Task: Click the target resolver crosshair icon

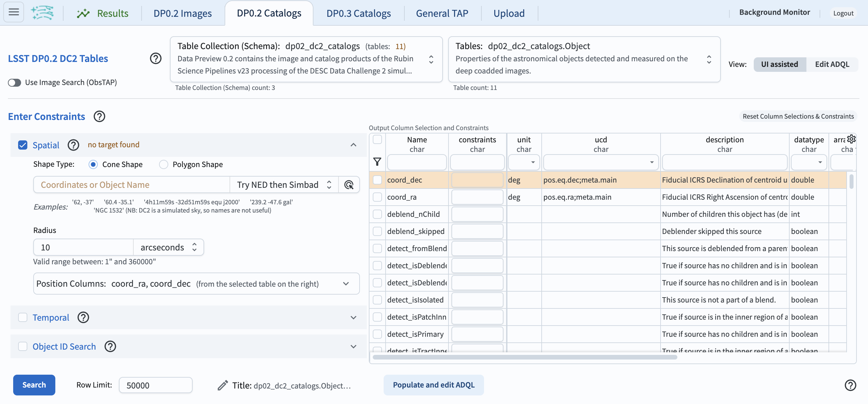Action: click(349, 185)
